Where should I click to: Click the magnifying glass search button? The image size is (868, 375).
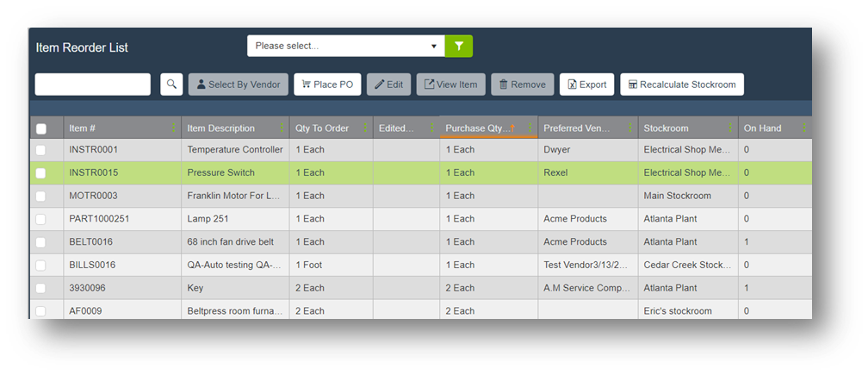coord(172,84)
